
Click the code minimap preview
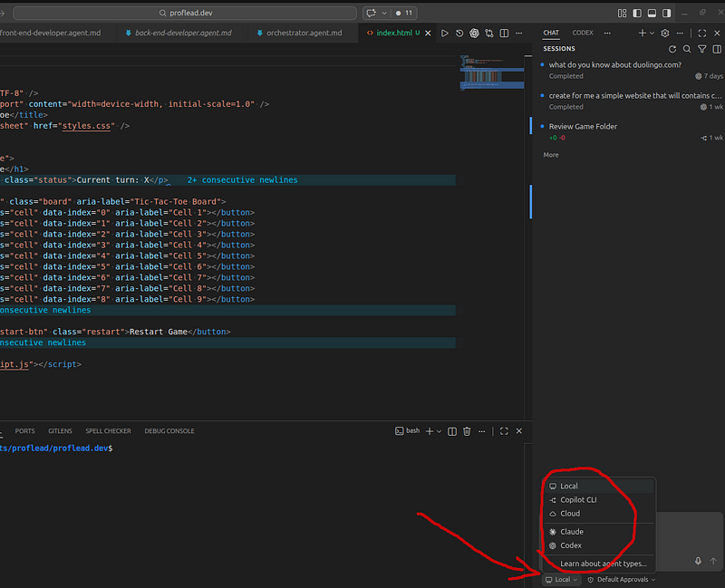click(x=491, y=72)
